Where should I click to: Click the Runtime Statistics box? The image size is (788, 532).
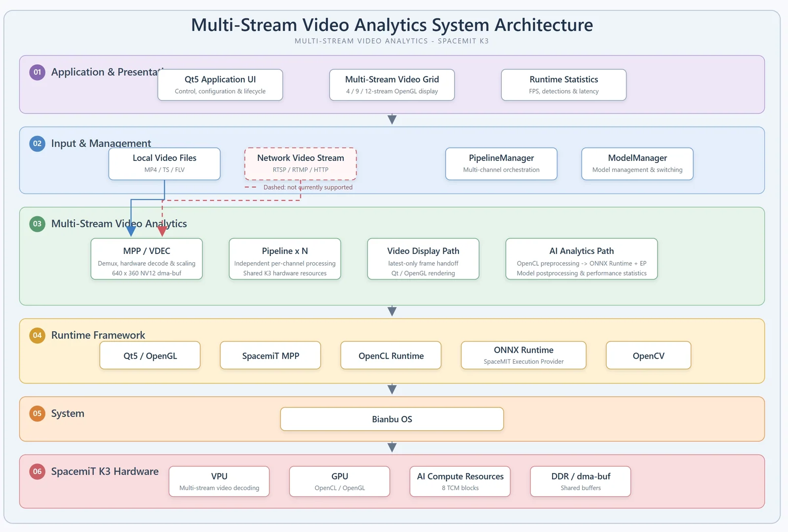[x=564, y=85]
